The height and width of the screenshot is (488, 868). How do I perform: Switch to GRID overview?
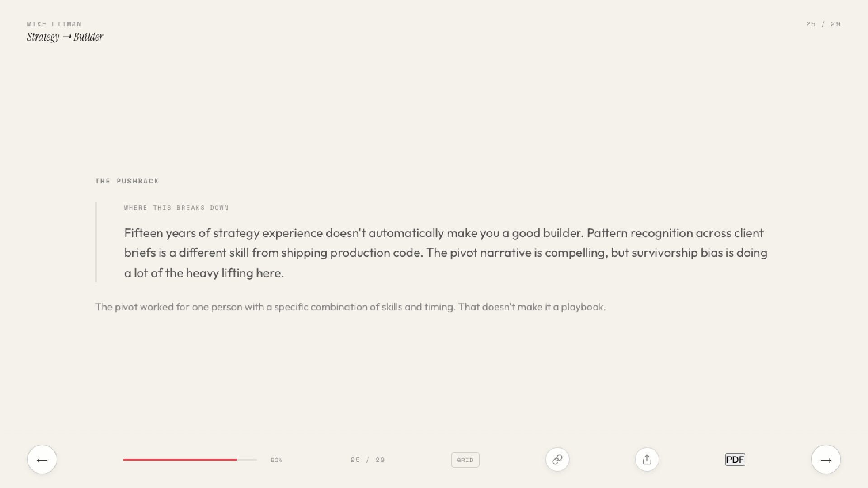(x=465, y=460)
